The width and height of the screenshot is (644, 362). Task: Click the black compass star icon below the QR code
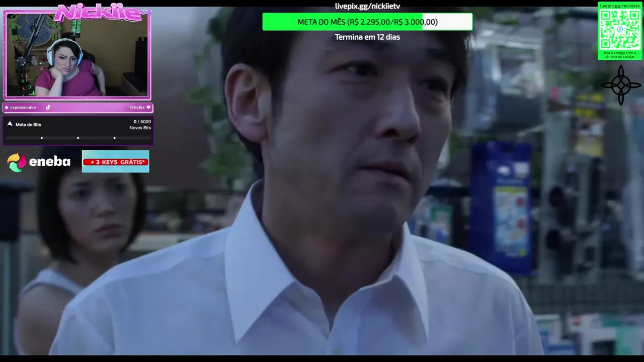point(621,85)
